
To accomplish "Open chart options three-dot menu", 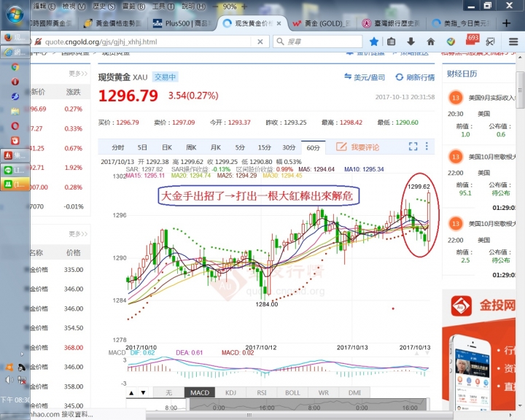I will click(x=427, y=146).
